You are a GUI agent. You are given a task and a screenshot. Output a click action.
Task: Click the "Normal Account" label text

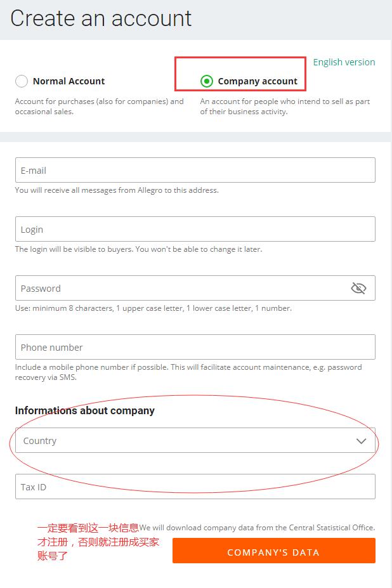pos(69,81)
